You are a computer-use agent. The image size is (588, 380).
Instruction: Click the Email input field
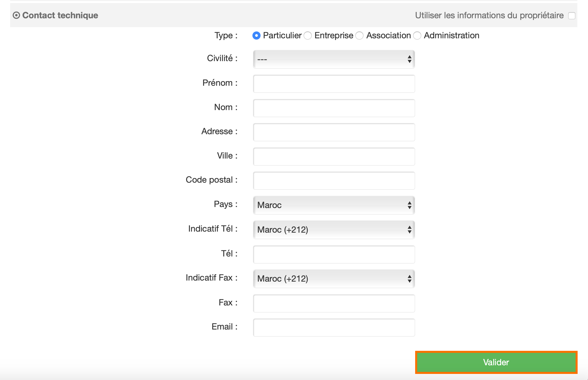(334, 327)
